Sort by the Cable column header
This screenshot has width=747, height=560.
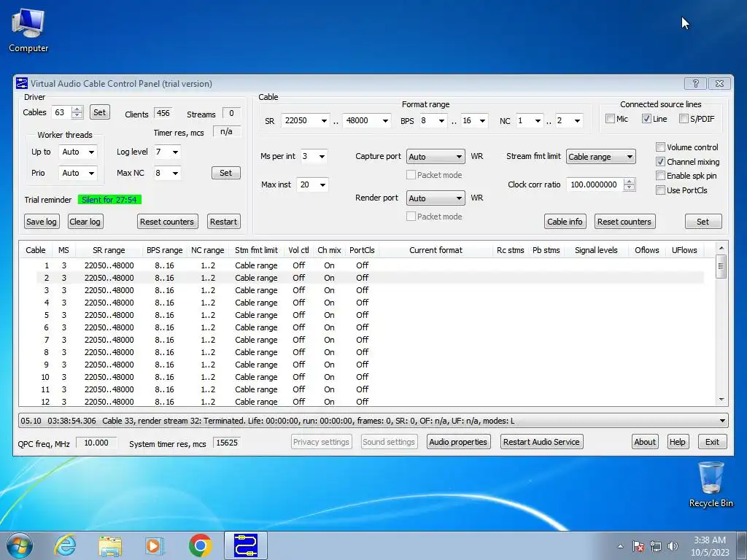(35, 250)
